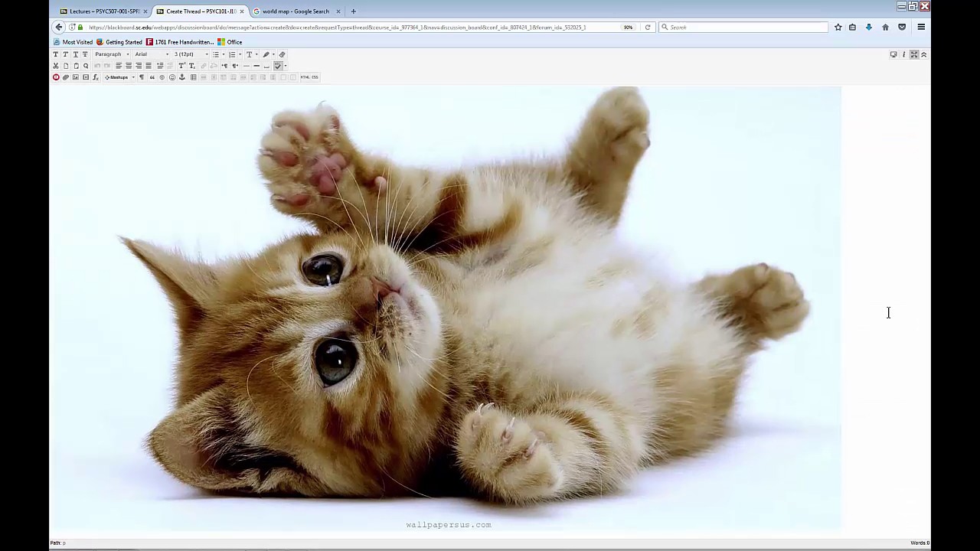Toggle italic text formatting in editor
Screen dimensions: 980x551
point(65,54)
